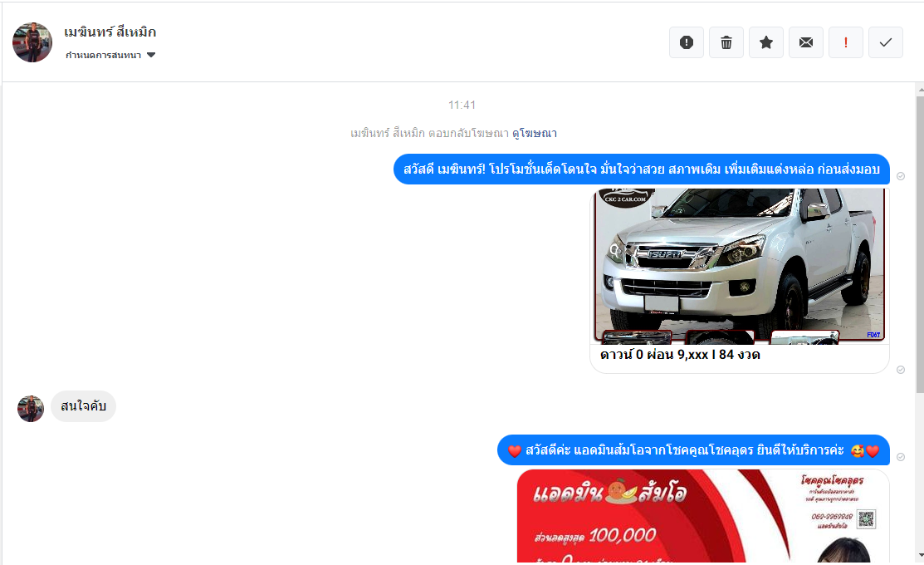Click delivery status icon beside promotion message
Screen dimensions: 924x565
pyautogui.click(x=901, y=176)
